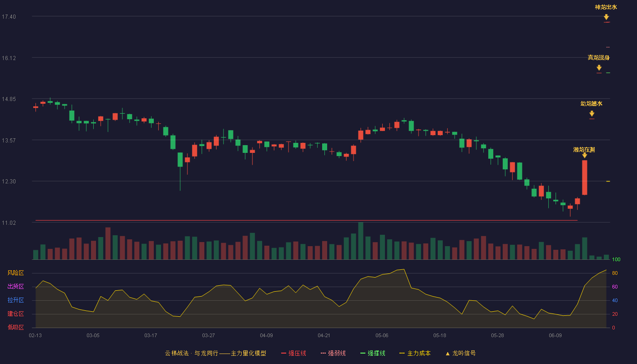Toggle the 强撑线 legend entry

pos(373,353)
